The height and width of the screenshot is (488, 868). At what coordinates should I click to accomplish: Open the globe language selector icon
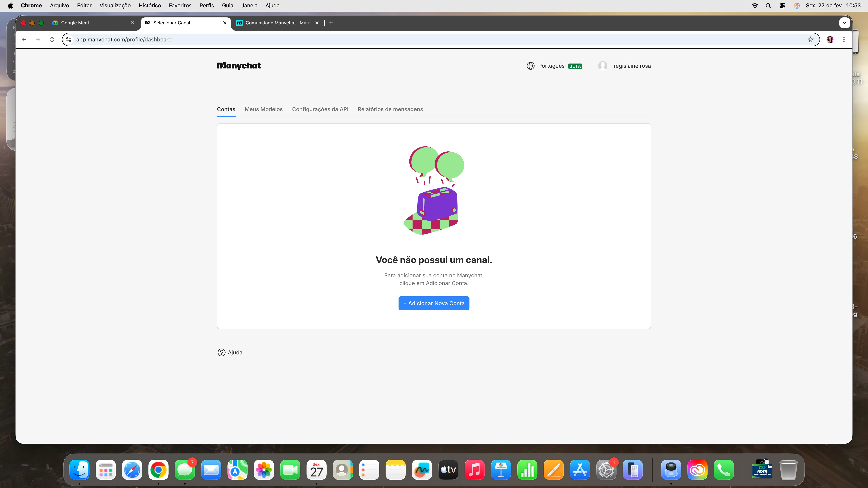(x=530, y=66)
